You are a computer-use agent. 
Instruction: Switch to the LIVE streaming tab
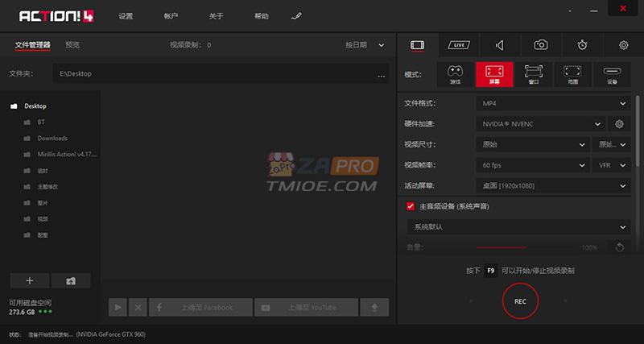[x=459, y=45]
